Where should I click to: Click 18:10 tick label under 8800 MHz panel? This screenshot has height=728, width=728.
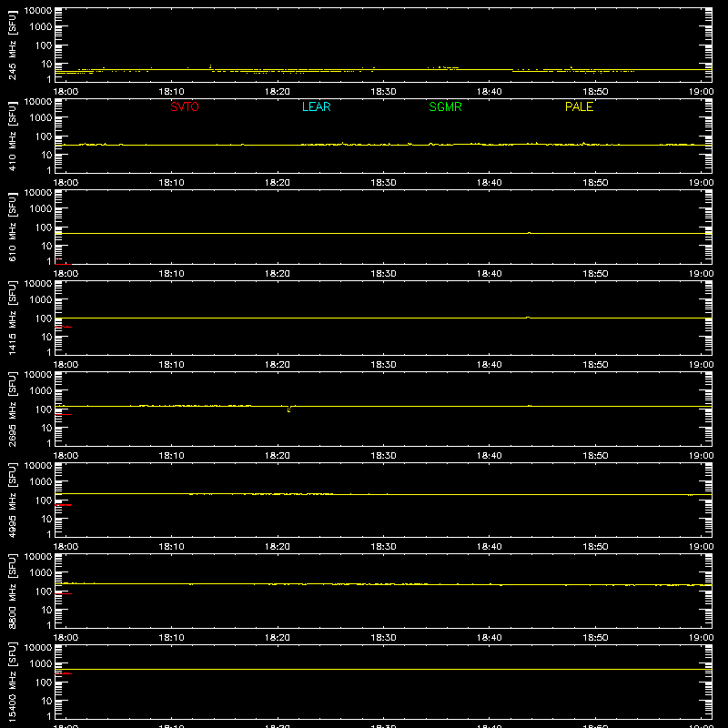pyautogui.click(x=171, y=638)
